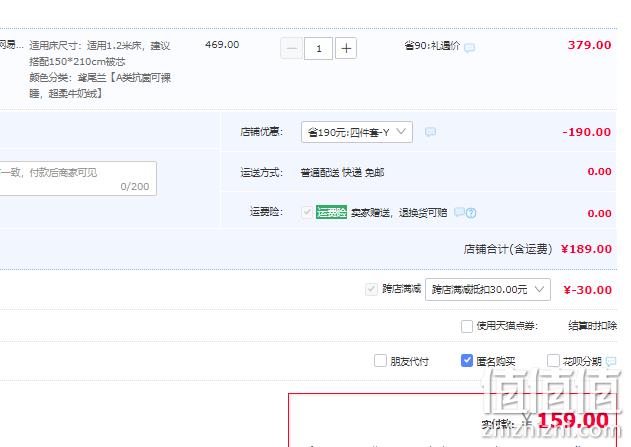Click the 店铺合计(含运费) label
This screenshot has width=631, height=447.
[x=508, y=249]
